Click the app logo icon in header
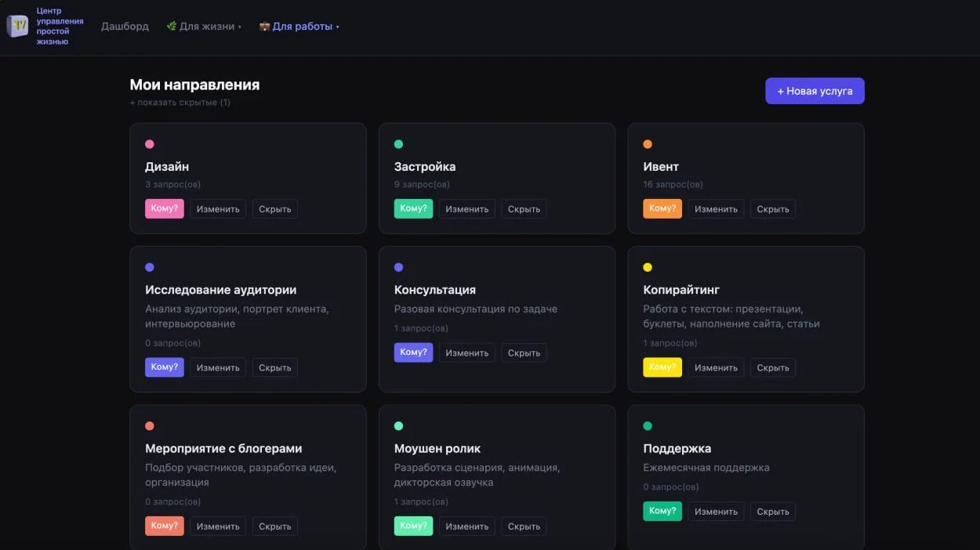 point(18,26)
